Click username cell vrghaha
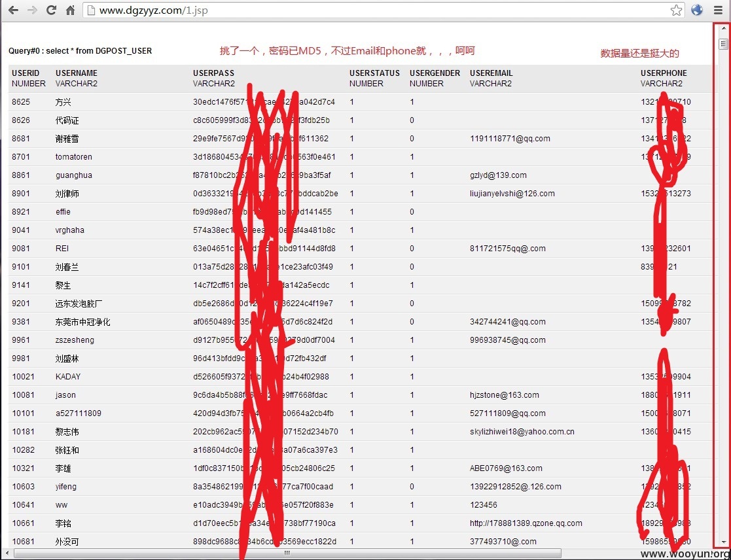 (70, 230)
